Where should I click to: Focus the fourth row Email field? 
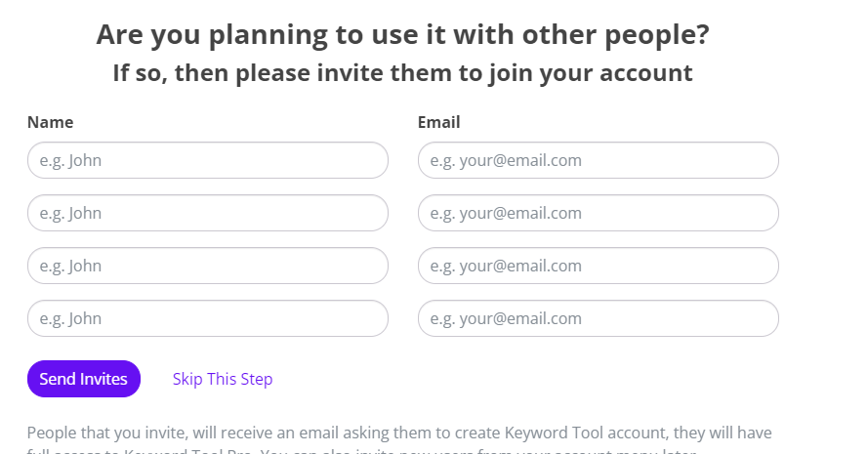click(x=599, y=318)
